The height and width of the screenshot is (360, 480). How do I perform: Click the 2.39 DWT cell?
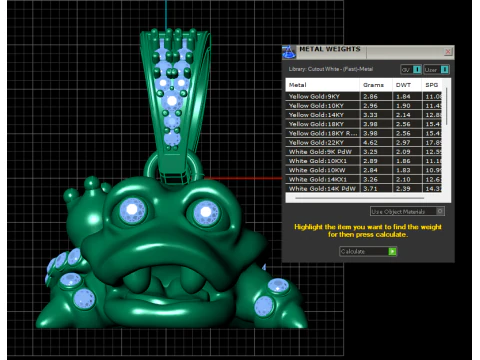coord(407,188)
